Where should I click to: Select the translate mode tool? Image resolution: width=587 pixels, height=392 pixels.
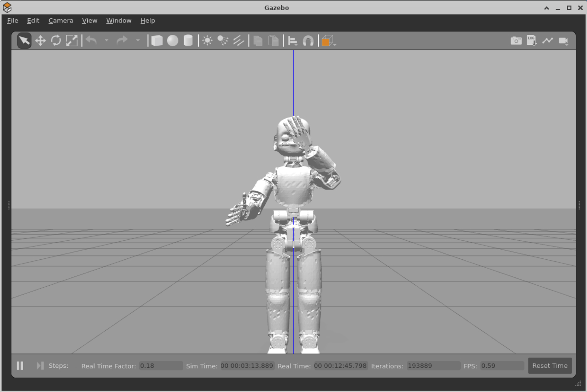(x=40, y=41)
